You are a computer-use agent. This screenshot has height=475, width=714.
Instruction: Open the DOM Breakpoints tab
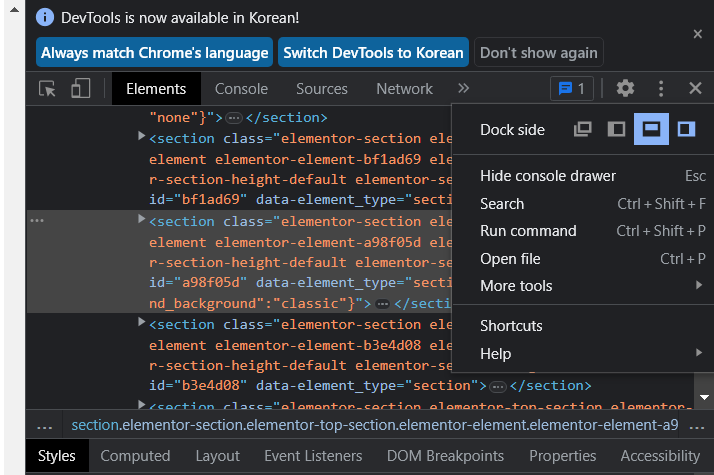(445, 456)
